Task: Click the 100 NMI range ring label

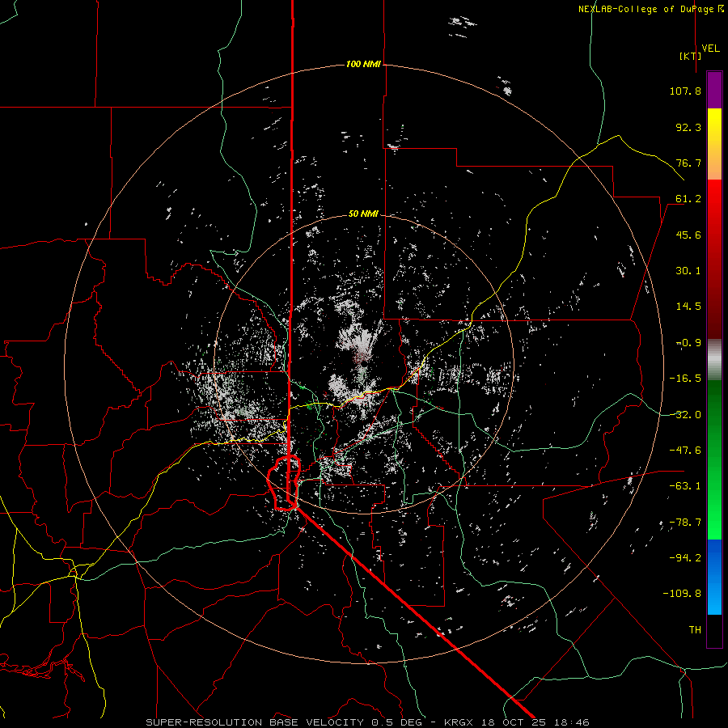Action: [363, 64]
